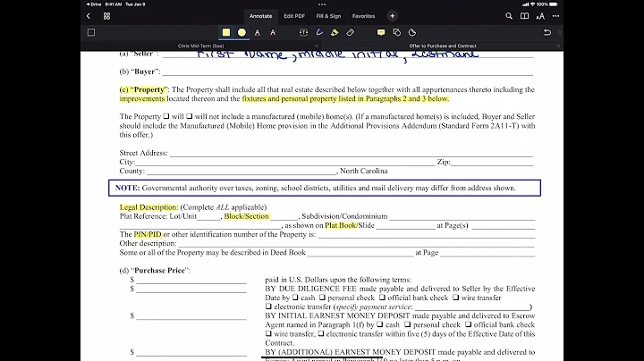The image size is (644, 361).
Task: Check the "electronic transfer (specify payment service" checkbox
Action: (x=268, y=306)
